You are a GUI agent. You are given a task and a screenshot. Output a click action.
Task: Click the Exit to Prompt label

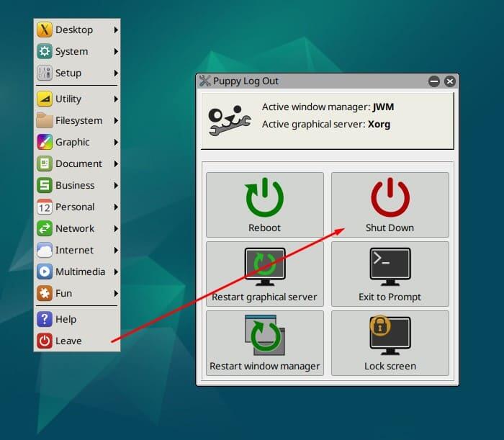(390, 297)
